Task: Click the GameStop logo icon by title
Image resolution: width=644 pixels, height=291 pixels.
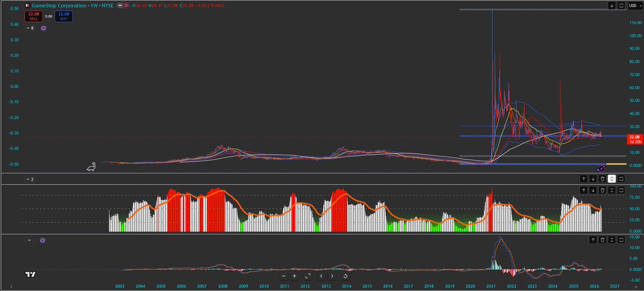Action: coord(27,5)
